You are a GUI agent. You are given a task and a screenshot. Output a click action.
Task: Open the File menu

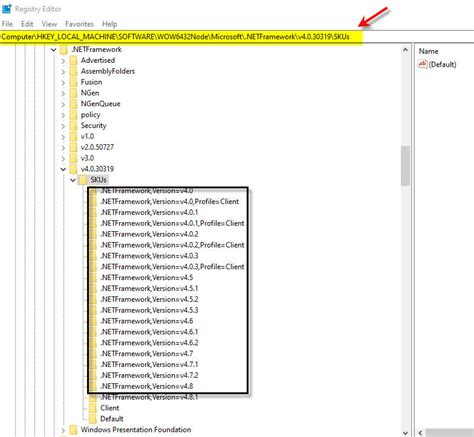[x=7, y=24]
